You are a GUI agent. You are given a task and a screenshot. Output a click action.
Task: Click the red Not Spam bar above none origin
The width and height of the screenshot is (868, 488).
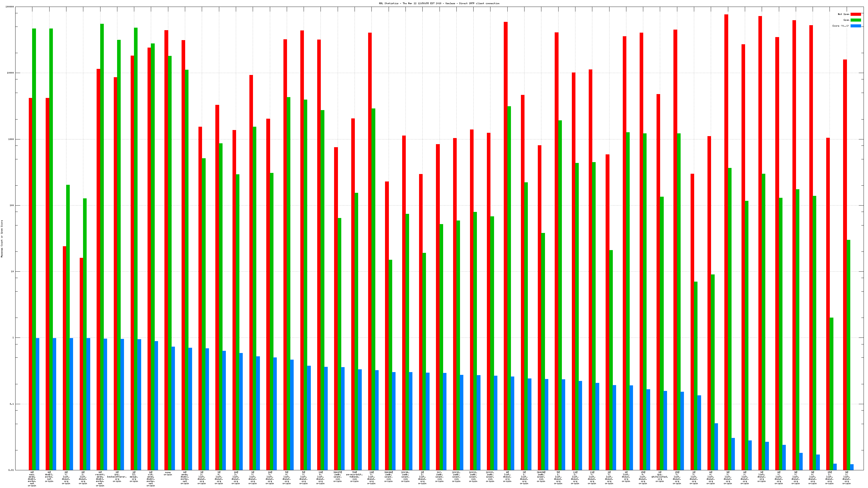click(x=166, y=236)
